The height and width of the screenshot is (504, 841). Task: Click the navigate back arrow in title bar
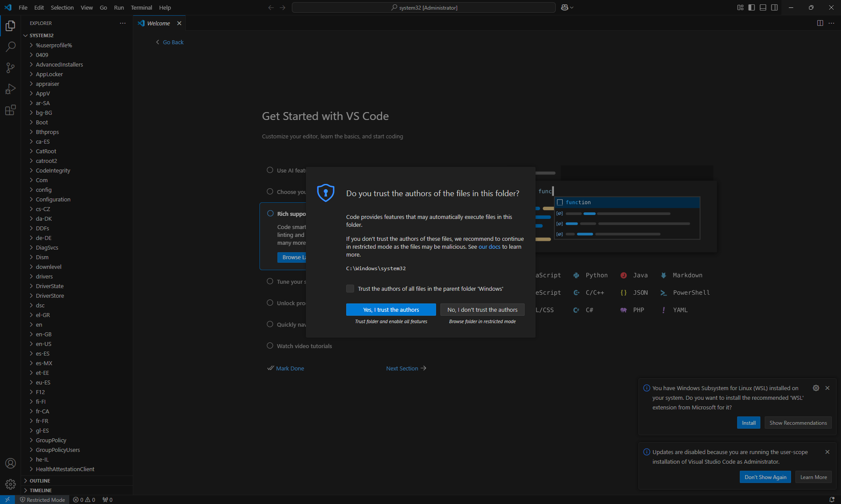(x=271, y=7)
